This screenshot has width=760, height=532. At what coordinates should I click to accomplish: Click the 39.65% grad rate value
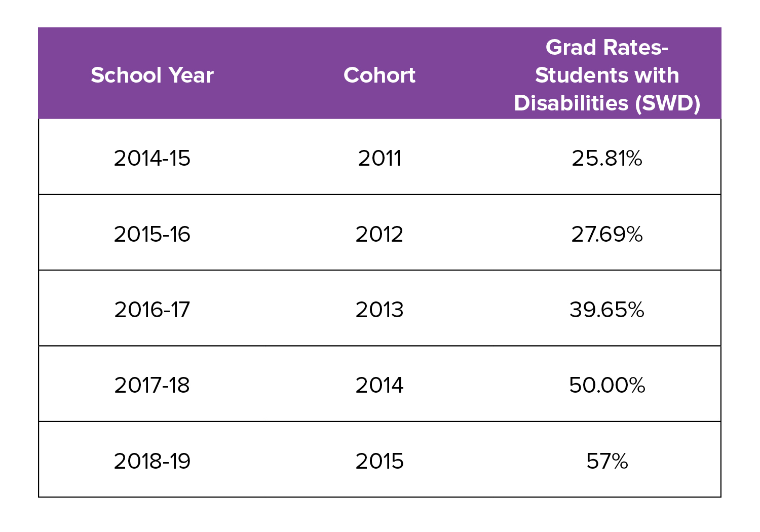tap(607, 310)
